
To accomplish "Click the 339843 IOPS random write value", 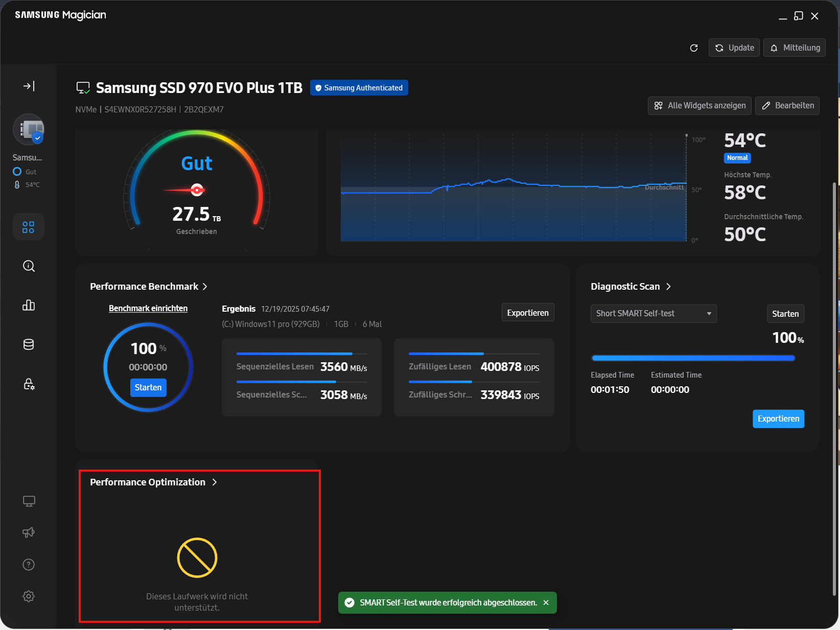I will tap(510, 395).
